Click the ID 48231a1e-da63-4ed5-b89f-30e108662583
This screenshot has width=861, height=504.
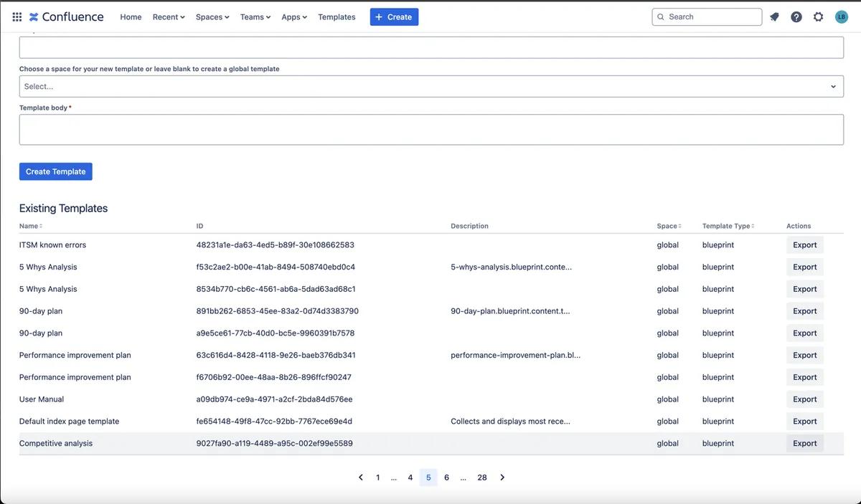pyautogui.click(x=276, y=245)
